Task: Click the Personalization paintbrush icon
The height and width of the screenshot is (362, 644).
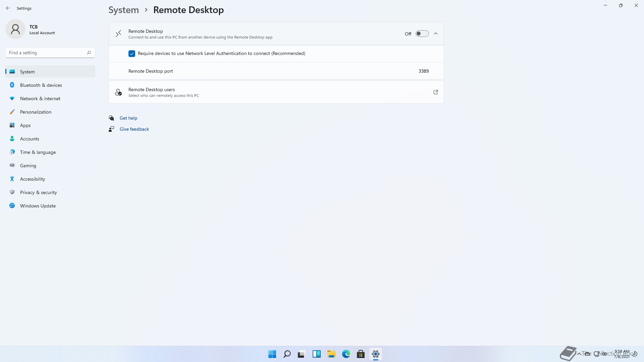Action: (12, 112)
